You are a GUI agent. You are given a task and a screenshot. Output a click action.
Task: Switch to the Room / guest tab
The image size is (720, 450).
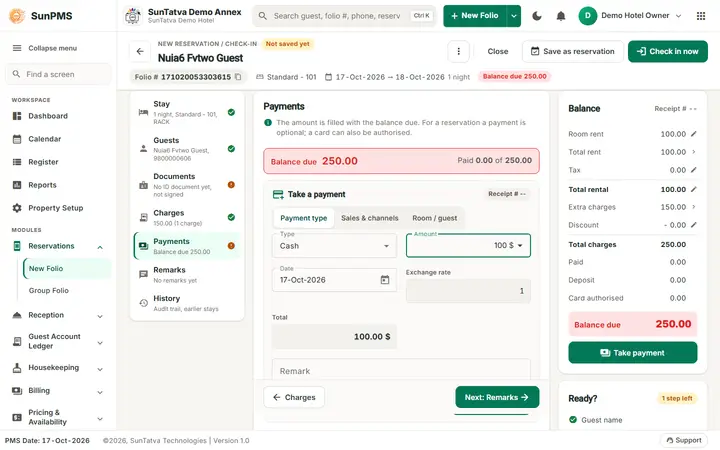pos(434,218)
